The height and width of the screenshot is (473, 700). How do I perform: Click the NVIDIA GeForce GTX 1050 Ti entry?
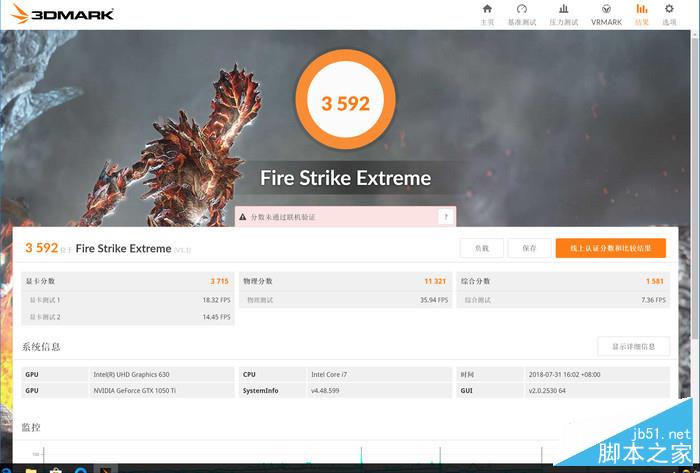click(134, 390)
